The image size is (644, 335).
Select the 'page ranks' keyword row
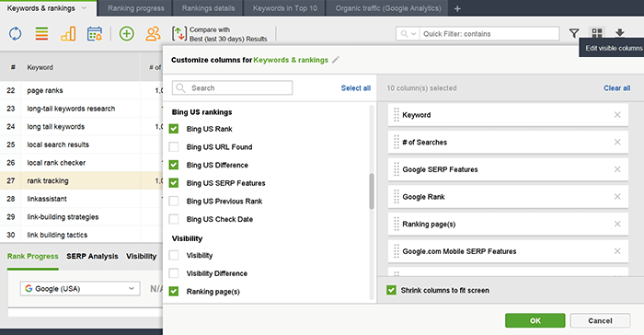click(x=81, y=90)
